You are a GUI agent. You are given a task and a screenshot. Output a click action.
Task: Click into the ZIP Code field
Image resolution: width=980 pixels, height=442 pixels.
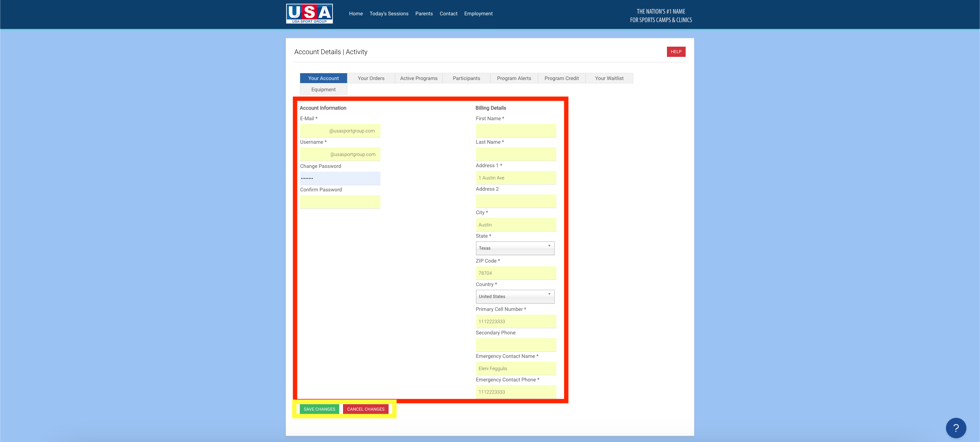pyautogui.click(x=516, y=273)
